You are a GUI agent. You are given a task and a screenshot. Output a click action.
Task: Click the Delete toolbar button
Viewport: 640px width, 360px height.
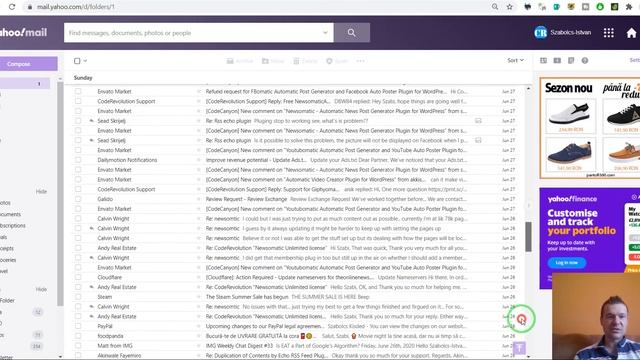pos(305,61)
